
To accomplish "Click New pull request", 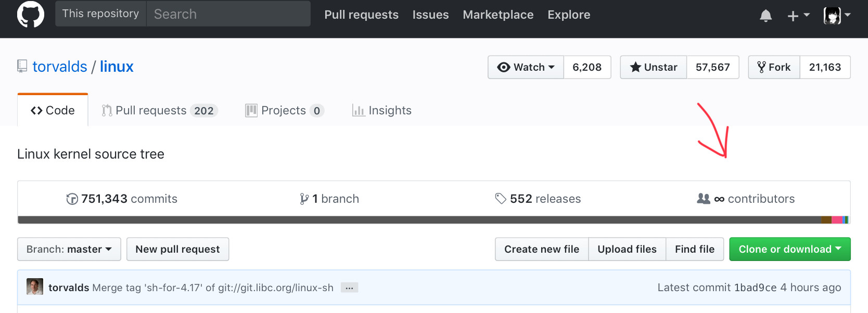I will point(178,249).
